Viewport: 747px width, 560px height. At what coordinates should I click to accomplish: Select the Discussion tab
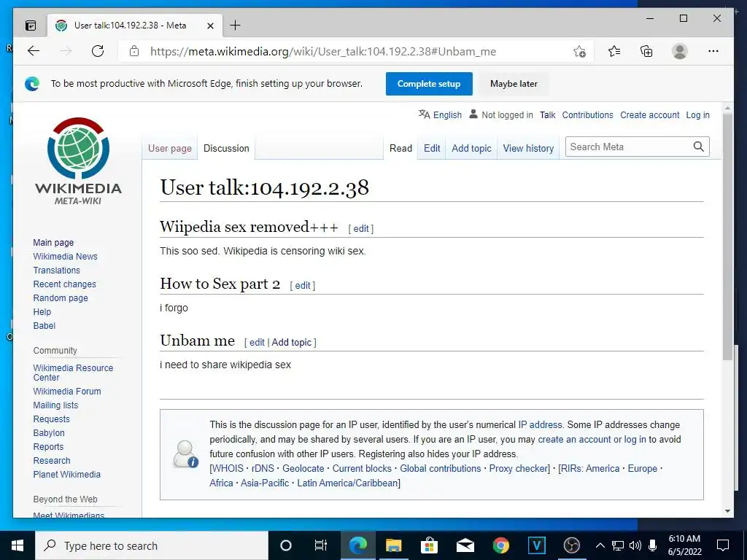click(x=226, y=148)
